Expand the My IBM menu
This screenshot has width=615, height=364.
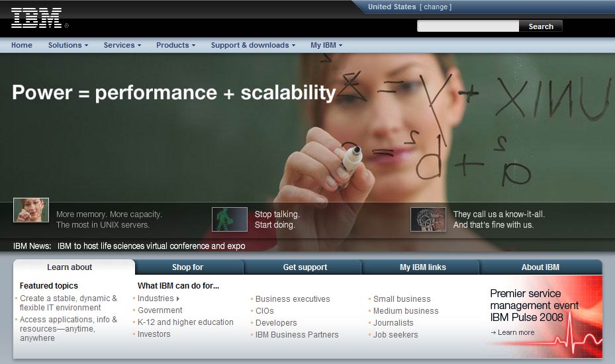click(x=326, y=45)
